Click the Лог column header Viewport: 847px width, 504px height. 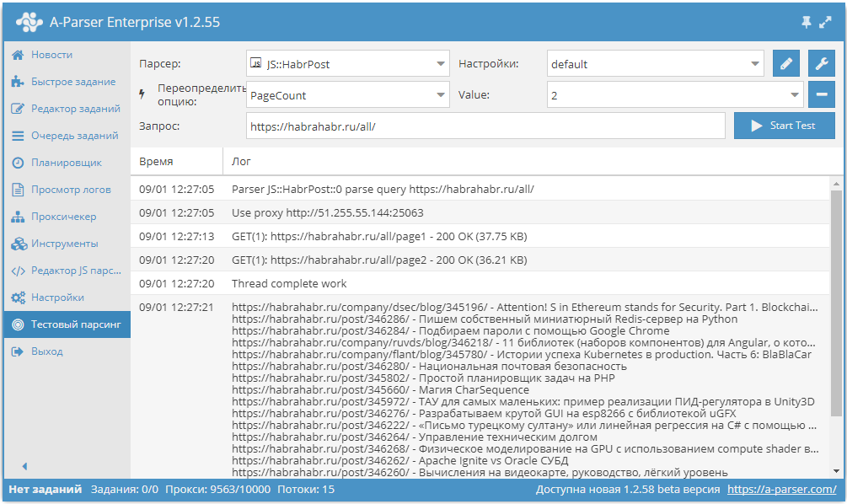(533, 161)
